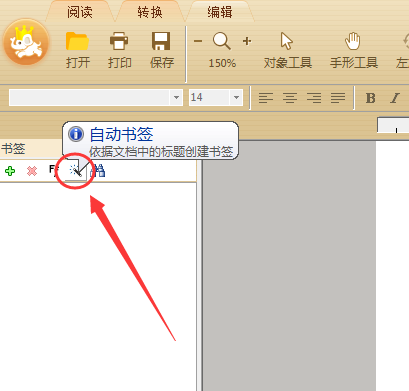
Task: Open the 阅读 tab
Action: (79, 12)
